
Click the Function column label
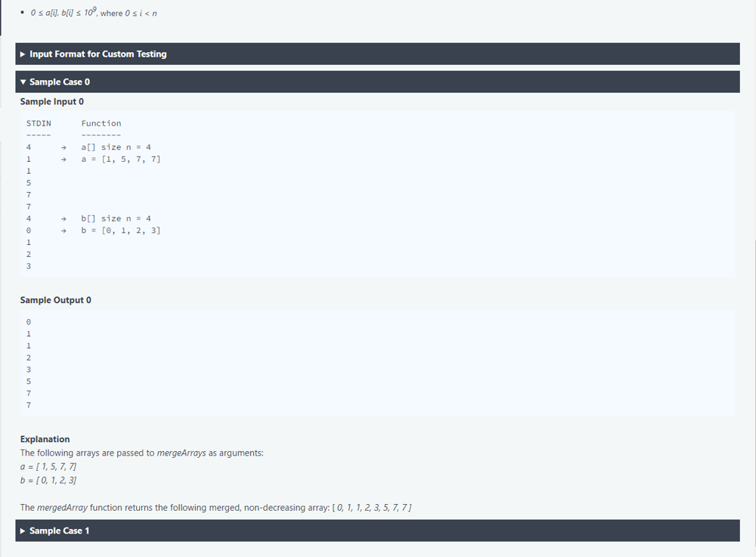pos(101,123)
